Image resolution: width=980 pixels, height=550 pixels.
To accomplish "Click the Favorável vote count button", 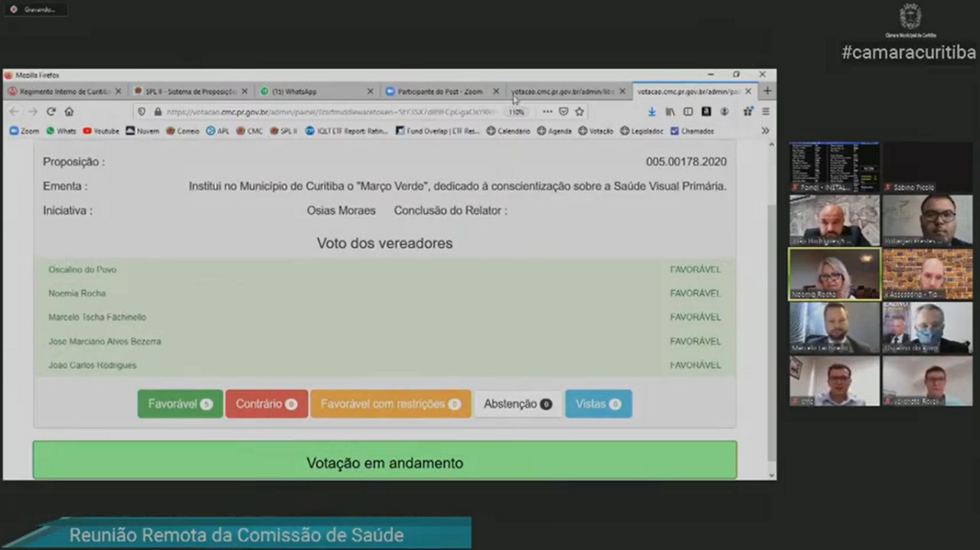I will [x=180, y=404].
